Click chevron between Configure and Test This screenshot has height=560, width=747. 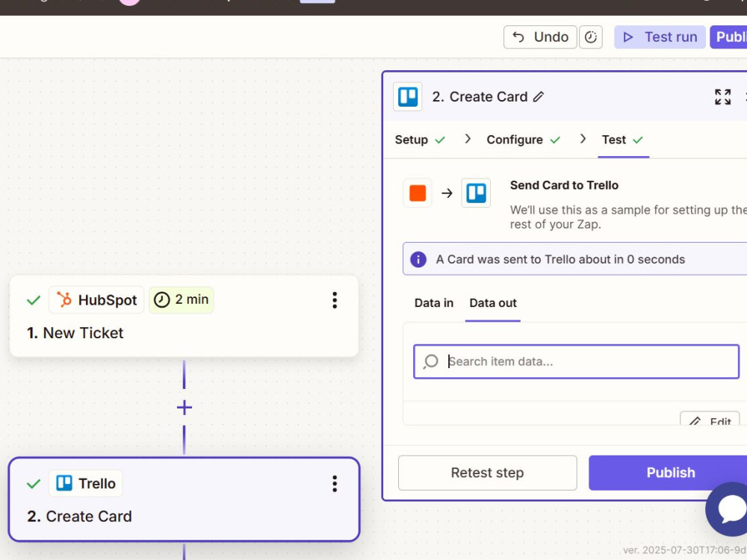click(583, 139)
